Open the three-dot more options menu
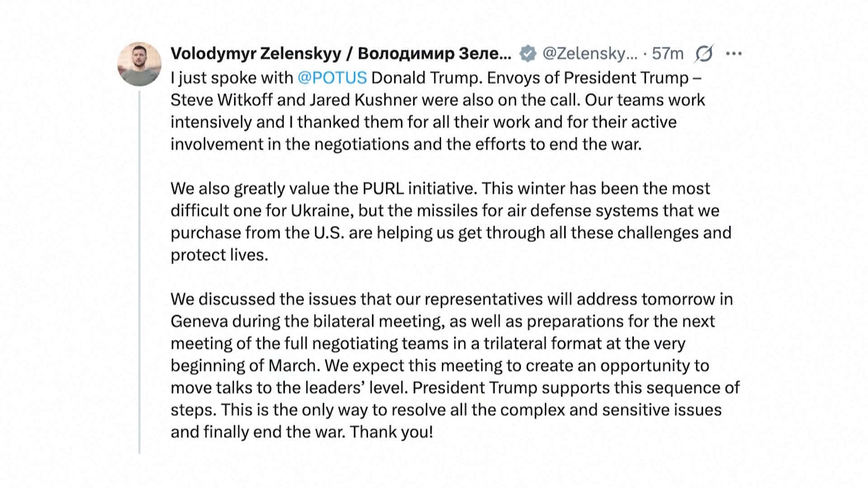This screenshot has width=868, height=488. (733, 54)
